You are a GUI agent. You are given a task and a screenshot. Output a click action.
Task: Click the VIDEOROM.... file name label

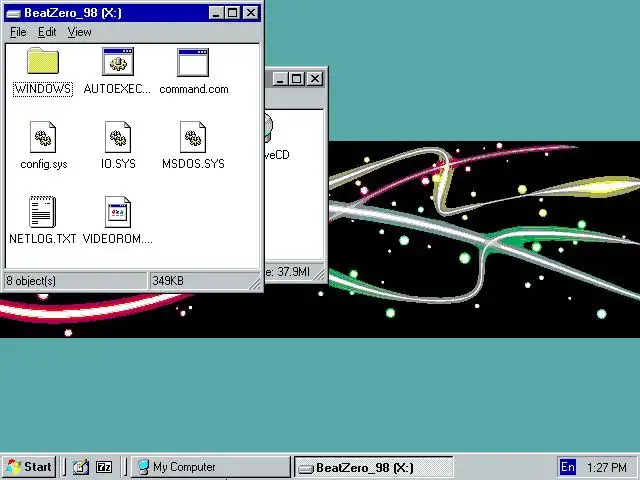click(118, 239)
